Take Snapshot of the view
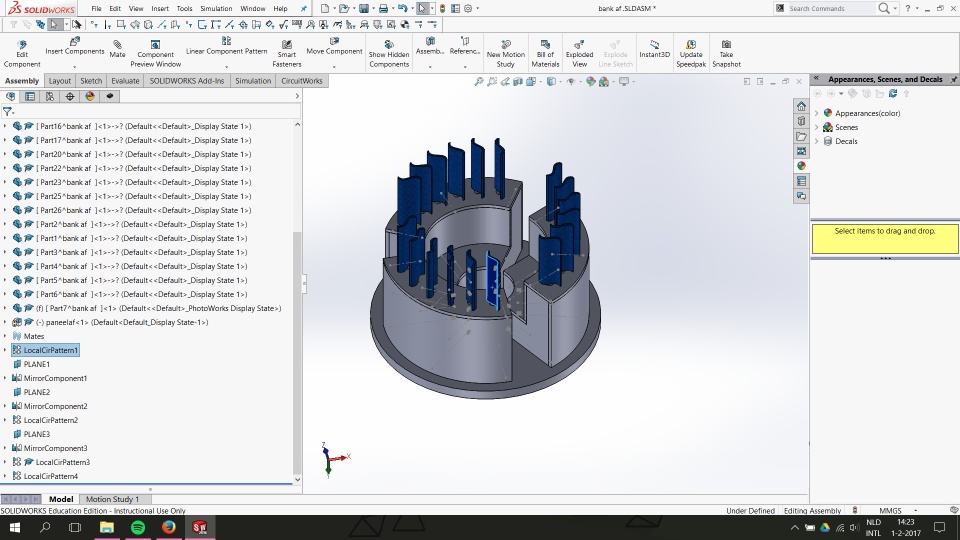The width and height of the screenshot is (960, 540). click(x=726, y=54)
